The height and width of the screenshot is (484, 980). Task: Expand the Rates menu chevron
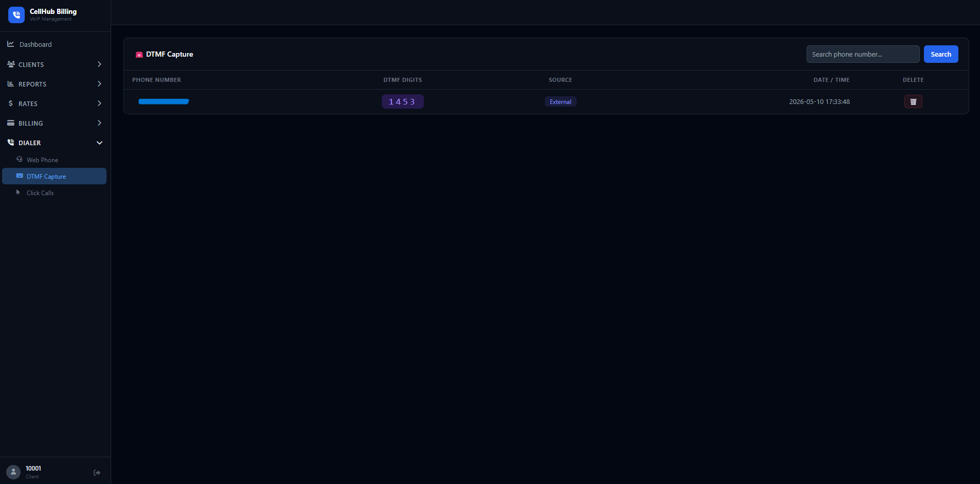99,103
